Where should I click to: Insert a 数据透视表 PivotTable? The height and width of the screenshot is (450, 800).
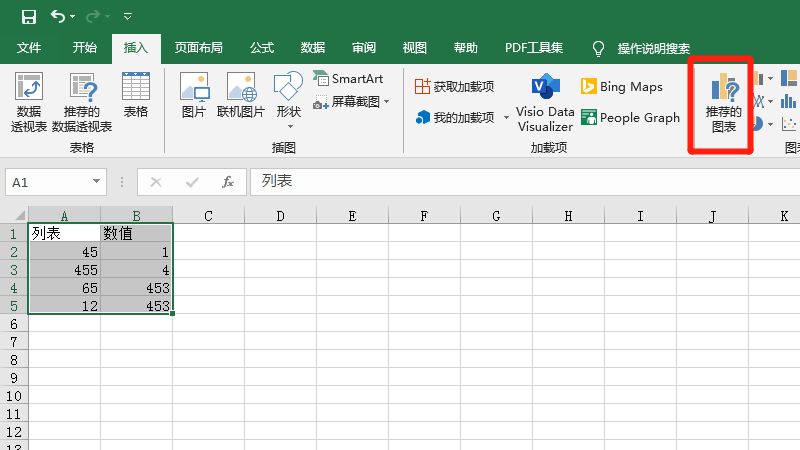tap(29, 102)
